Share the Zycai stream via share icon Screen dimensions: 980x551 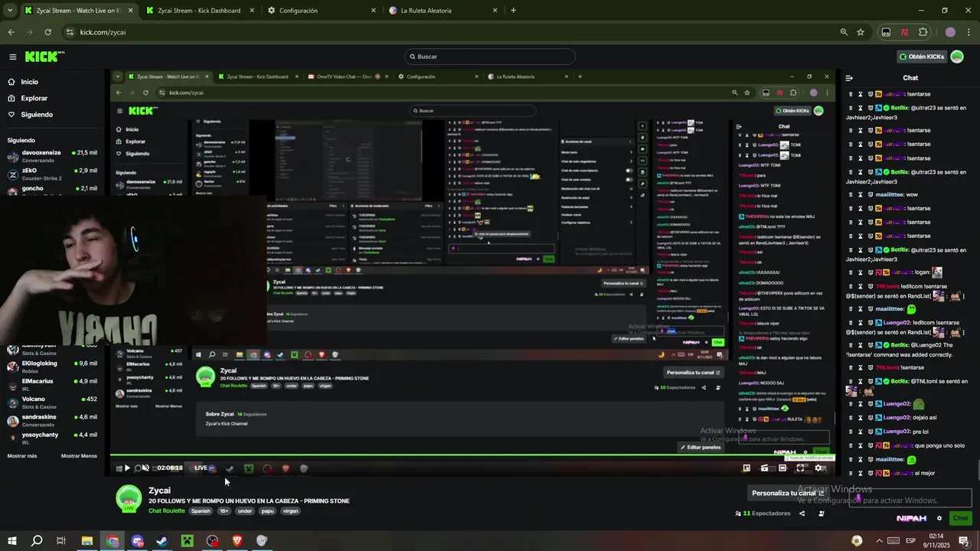[x=802, y=514]
